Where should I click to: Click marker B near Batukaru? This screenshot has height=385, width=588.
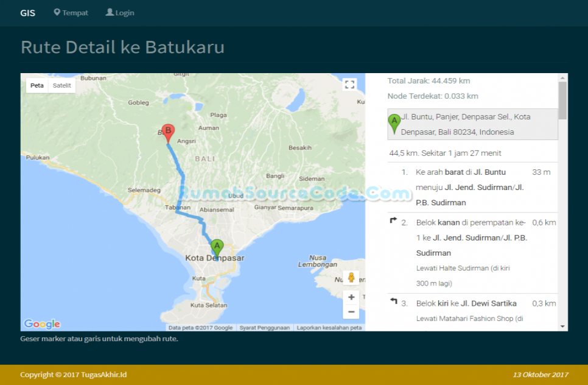[168, 131]
